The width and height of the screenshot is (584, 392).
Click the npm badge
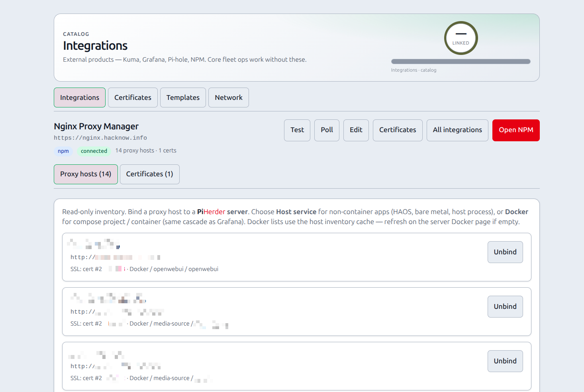pyautogui.click(x=63, y=151)
